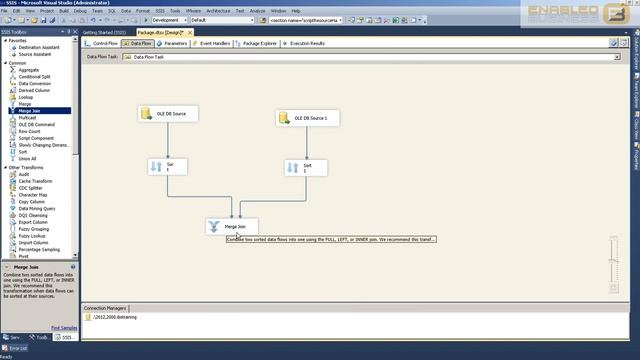Choose Data Mining Query item
640x360 pixels.
coord(37,209)
